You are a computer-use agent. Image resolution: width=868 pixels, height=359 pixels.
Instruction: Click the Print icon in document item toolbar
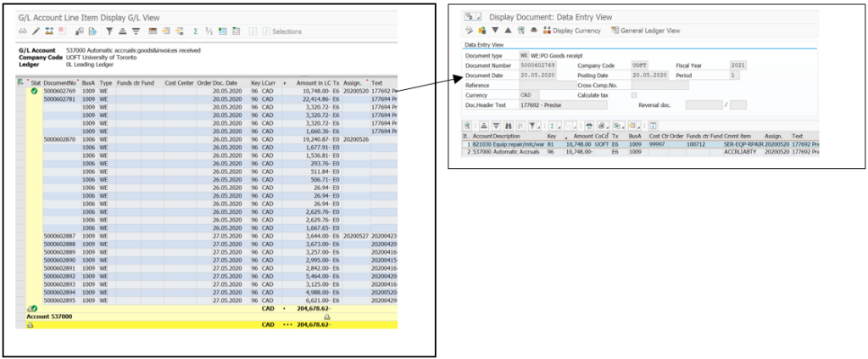tap(589, 126)
